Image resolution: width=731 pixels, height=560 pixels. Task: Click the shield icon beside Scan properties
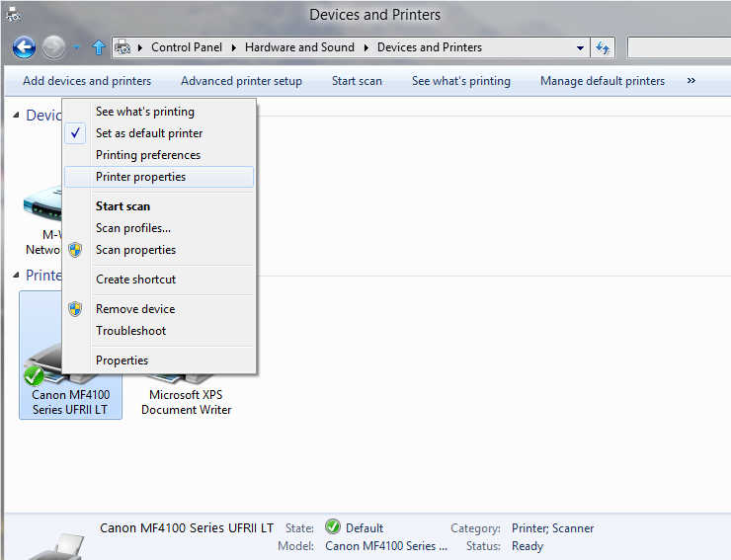click(x=75, y=250)
